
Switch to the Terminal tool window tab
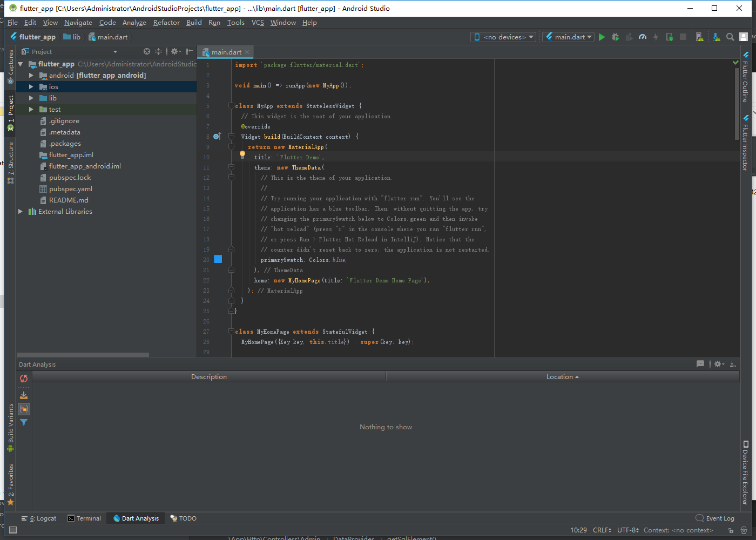(84, 518)
